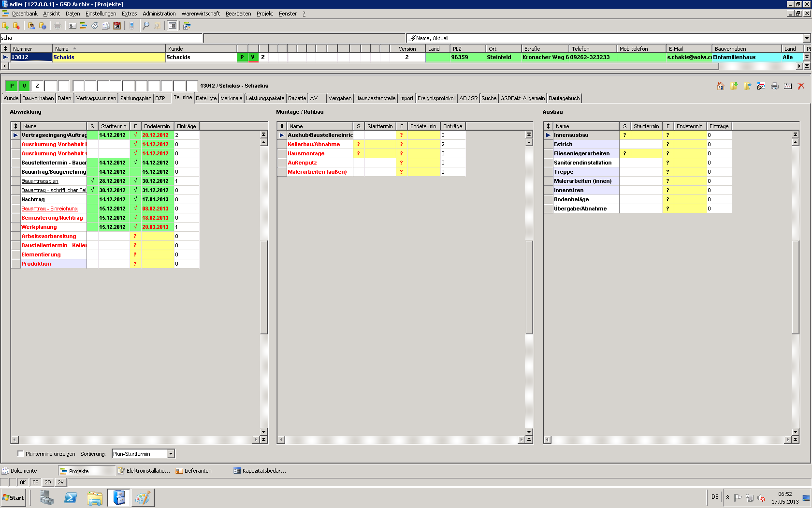Open Windows Explorer folder on taskbar
The image size is (812, 508).
click(95, 497)
